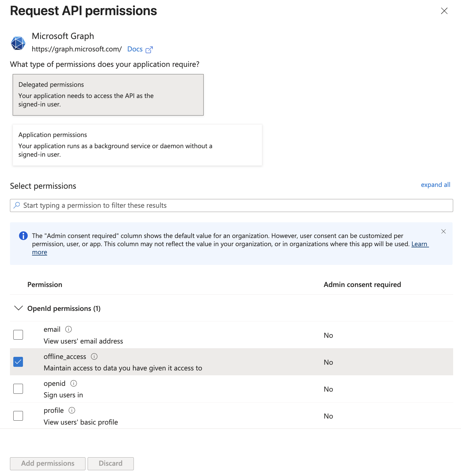461x476 pixels.
Task: Check the profile permission checkbox
Action: pyautogui.click(x=18, y=416)
